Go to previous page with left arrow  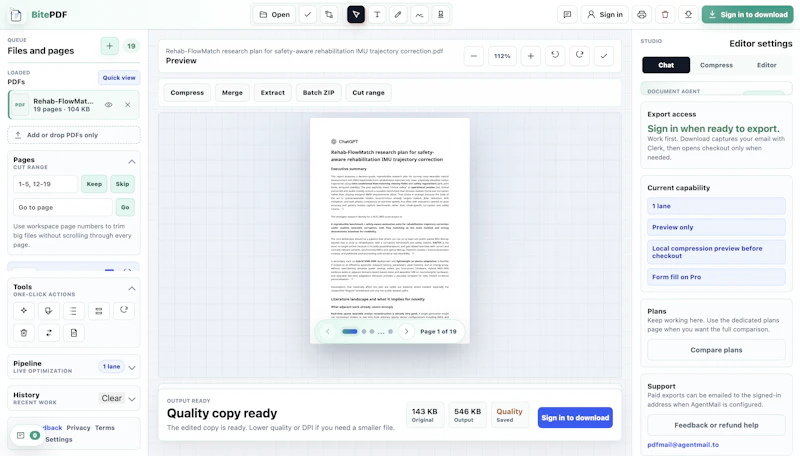coord(328,332)
